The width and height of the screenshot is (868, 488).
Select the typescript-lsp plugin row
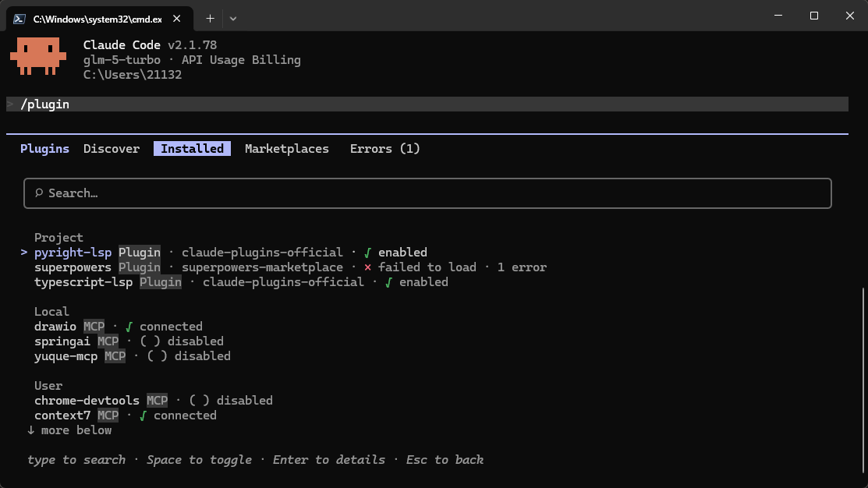coord(241,282)
